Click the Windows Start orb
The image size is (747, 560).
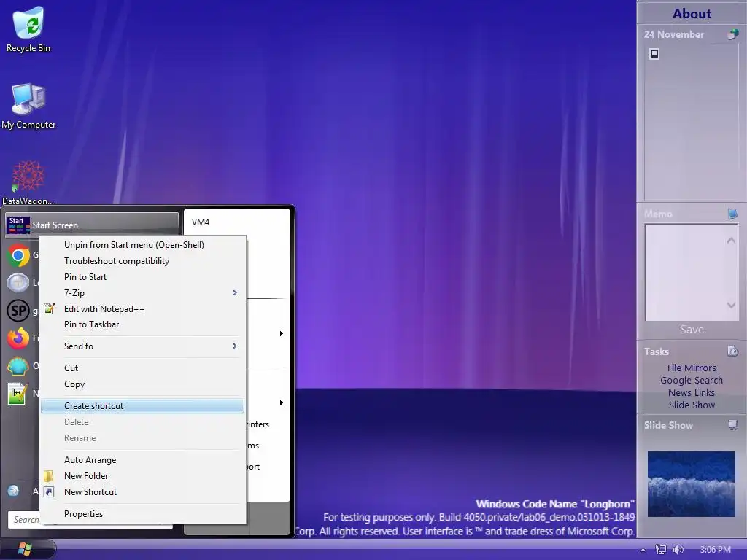tap(25, 549)
